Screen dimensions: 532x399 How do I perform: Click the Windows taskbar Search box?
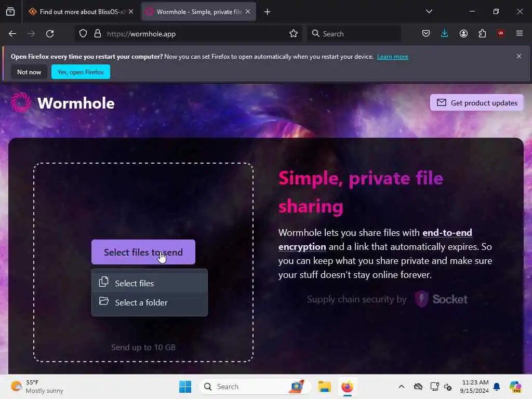[255, 387]
